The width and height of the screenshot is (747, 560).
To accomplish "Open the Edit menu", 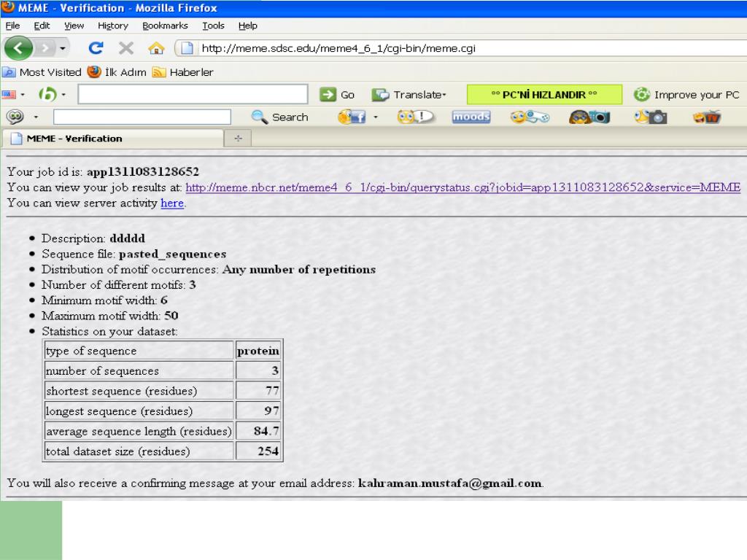I will (42, 26).
